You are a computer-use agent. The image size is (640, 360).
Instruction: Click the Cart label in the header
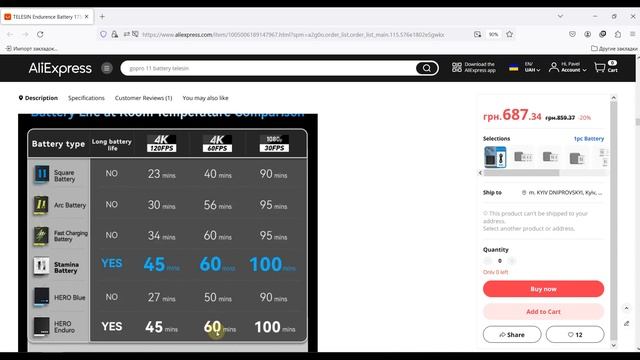613,70
